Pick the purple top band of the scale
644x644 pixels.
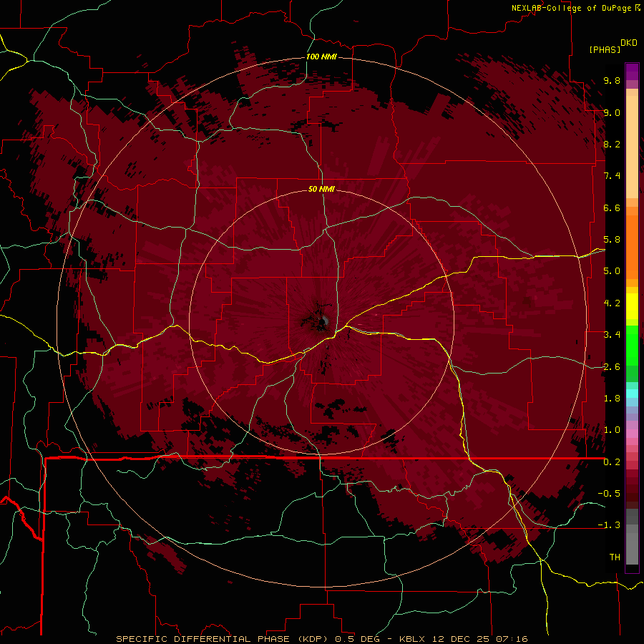click(x=632, y=72)
